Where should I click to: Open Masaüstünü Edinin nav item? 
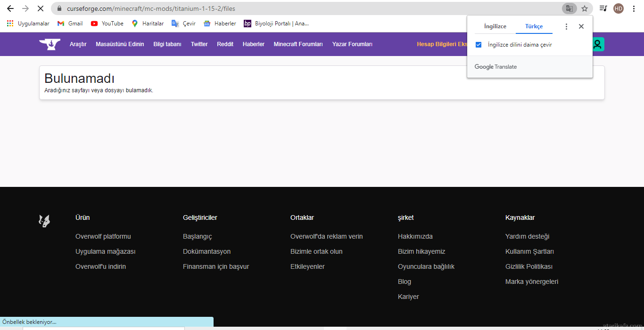tap(120, 44)
